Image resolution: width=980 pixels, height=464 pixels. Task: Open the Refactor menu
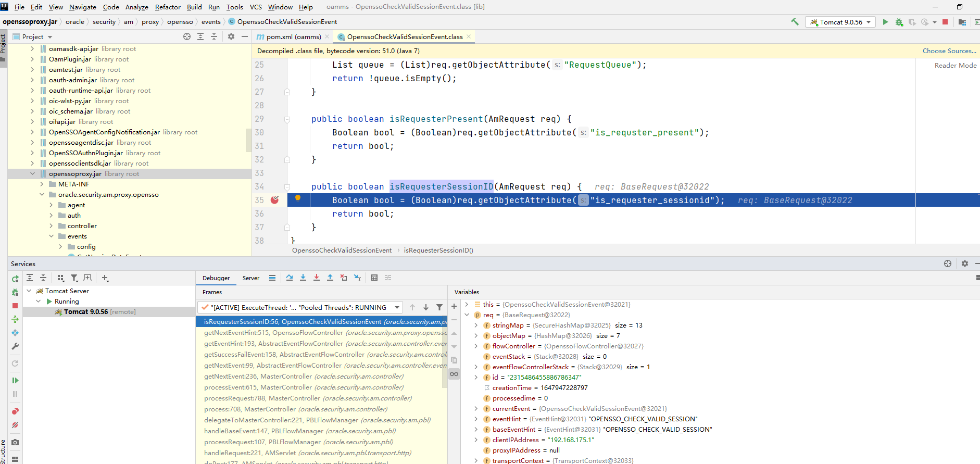[168, 7]
